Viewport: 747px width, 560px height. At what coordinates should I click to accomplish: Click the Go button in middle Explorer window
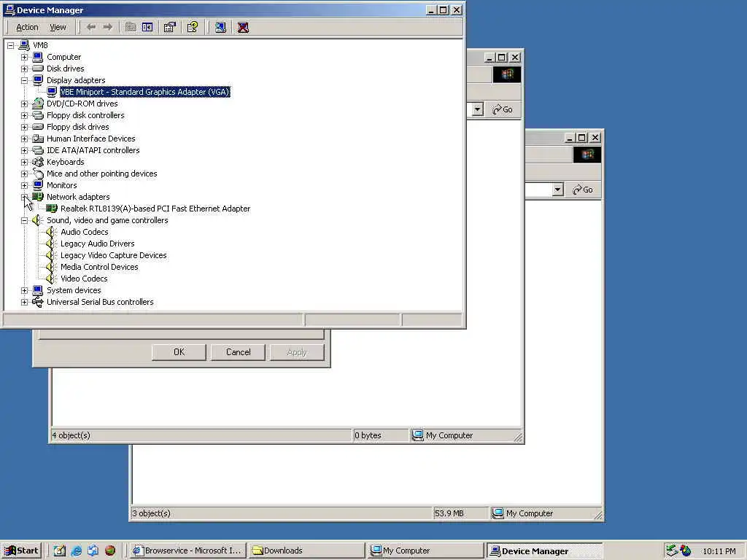pyautogui.click(x=503, y=109)
